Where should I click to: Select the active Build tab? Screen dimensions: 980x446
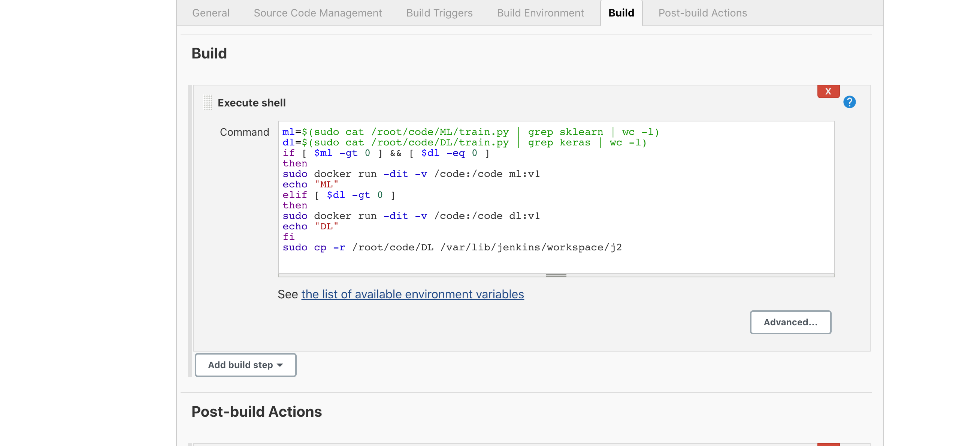click(621, 13)
